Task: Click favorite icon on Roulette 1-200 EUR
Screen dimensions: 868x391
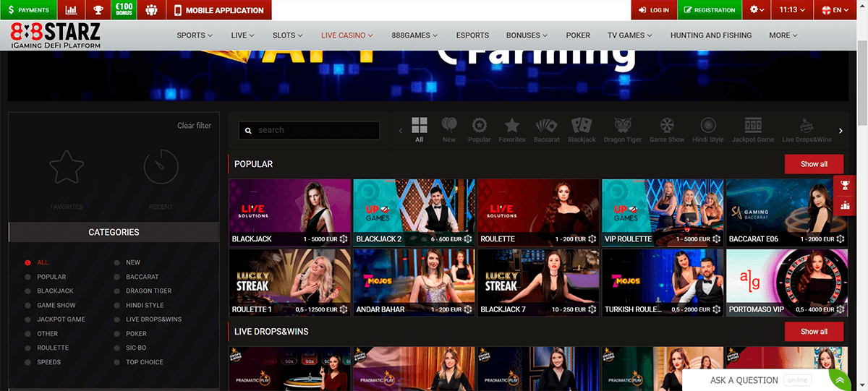Action: tap(592, 239)
